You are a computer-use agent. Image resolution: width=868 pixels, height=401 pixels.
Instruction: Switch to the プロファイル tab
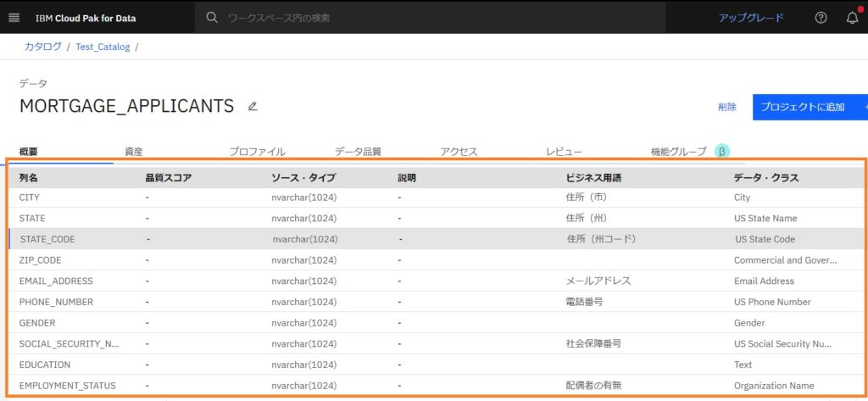tap(258, 151)
